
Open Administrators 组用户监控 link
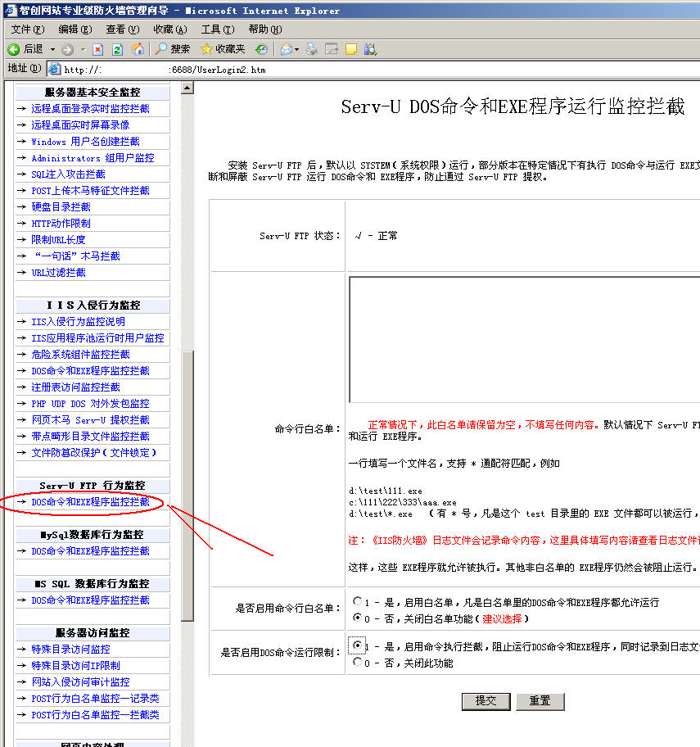pos(93,158)
